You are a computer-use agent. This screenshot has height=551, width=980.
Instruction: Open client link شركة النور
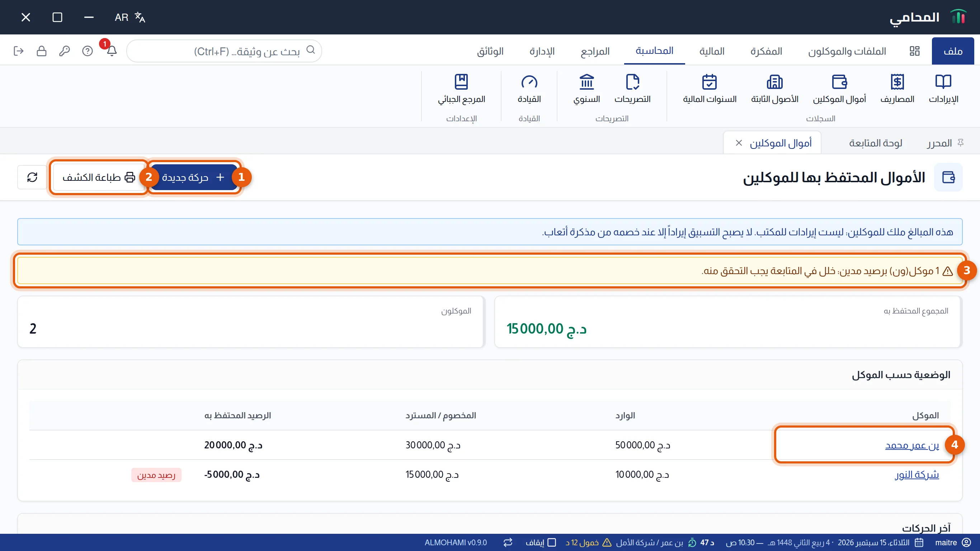point(917,475)
